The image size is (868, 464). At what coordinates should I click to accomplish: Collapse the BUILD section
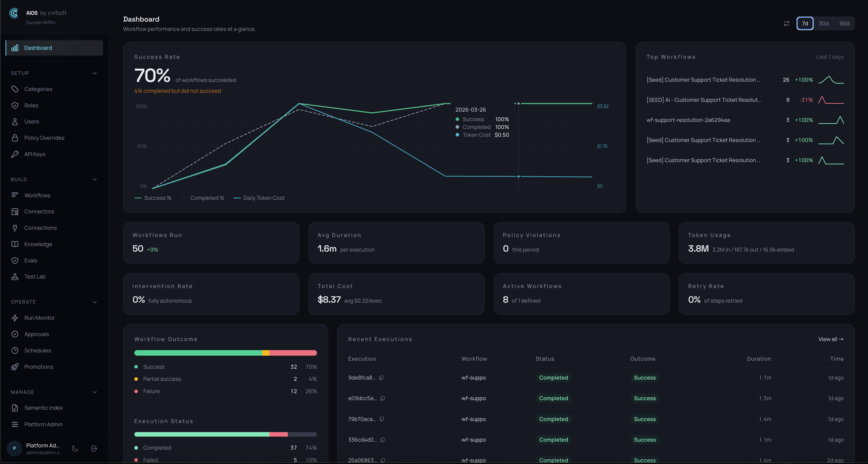point(95,179)
